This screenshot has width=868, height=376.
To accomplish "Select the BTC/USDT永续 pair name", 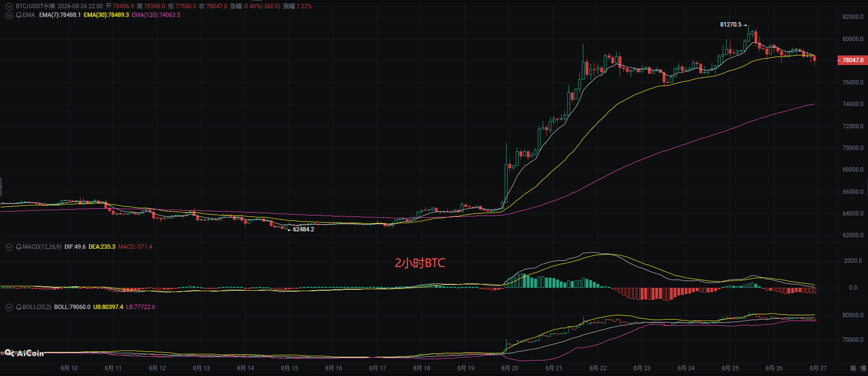I will (35, 6).
